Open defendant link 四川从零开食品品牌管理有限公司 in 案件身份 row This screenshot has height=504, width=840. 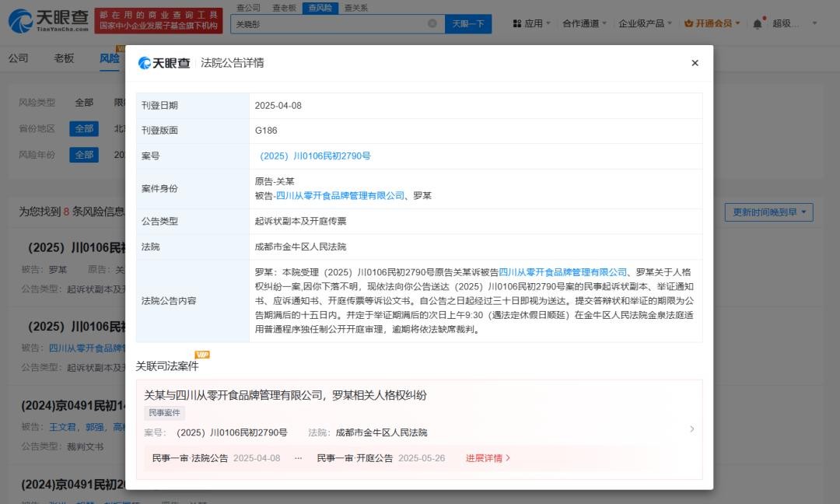click(341, 195)
